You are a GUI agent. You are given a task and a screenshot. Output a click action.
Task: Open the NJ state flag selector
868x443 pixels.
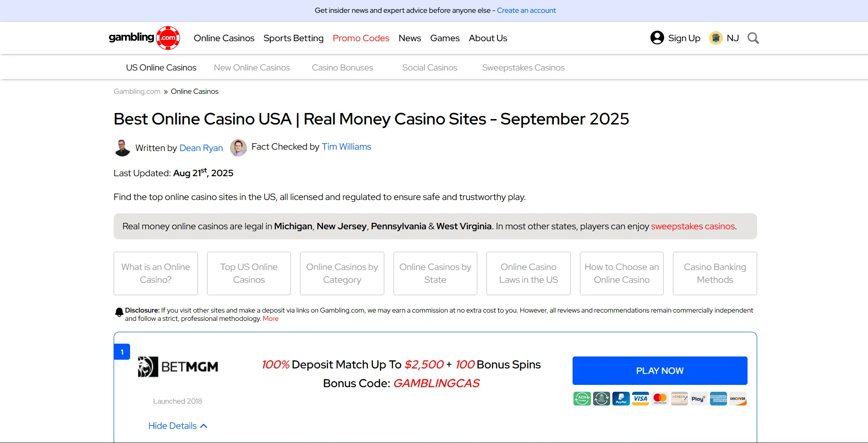(x=715, y=38)
